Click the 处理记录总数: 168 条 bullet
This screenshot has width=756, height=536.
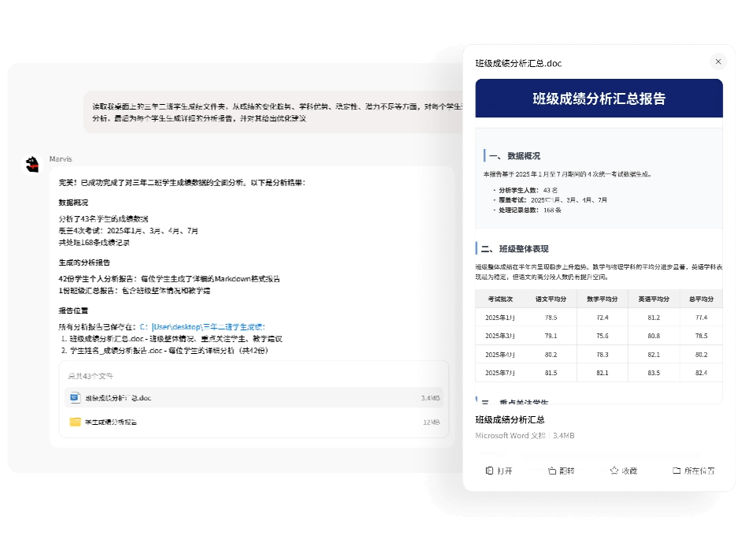click(x=530, y=210)
